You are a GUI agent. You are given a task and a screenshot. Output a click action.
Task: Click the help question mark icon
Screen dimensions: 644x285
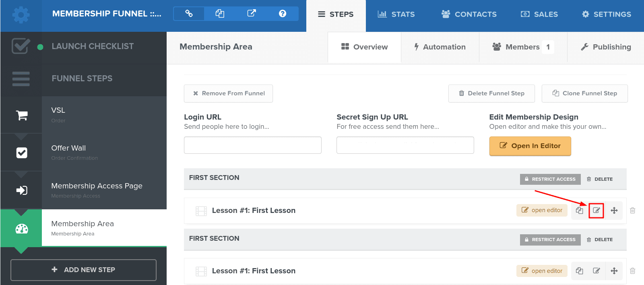(283, 14)
